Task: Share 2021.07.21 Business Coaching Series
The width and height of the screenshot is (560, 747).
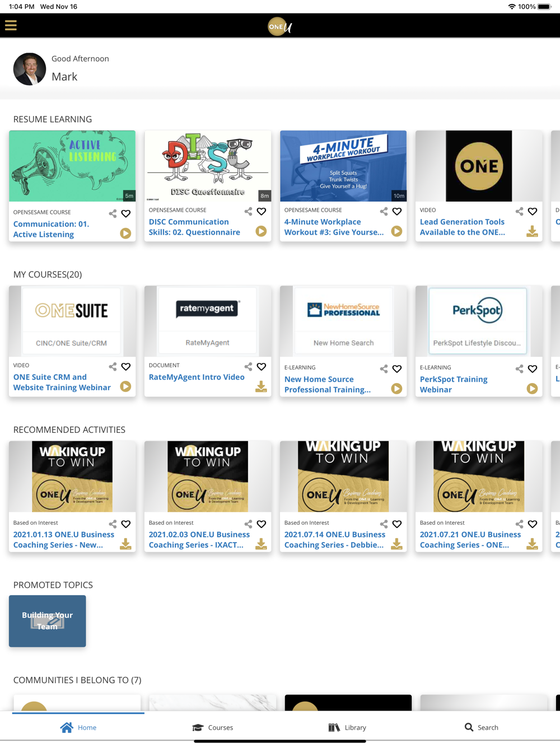Action: pos(519,524)
